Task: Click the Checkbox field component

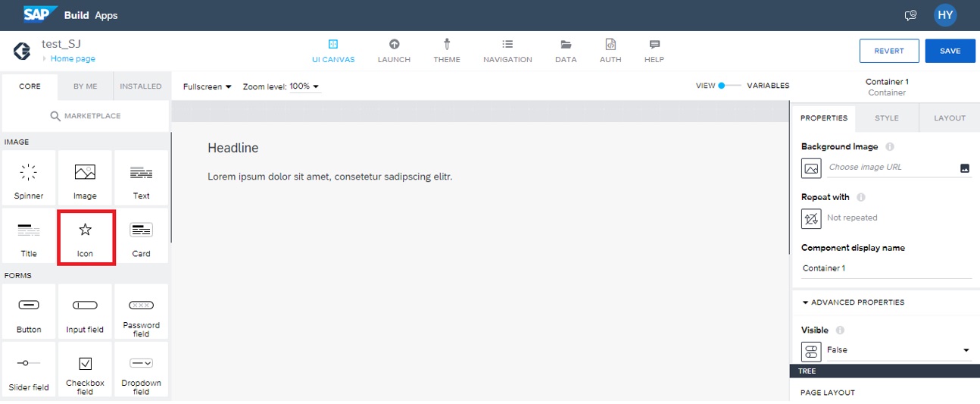Action: click(x=85, y=364)
